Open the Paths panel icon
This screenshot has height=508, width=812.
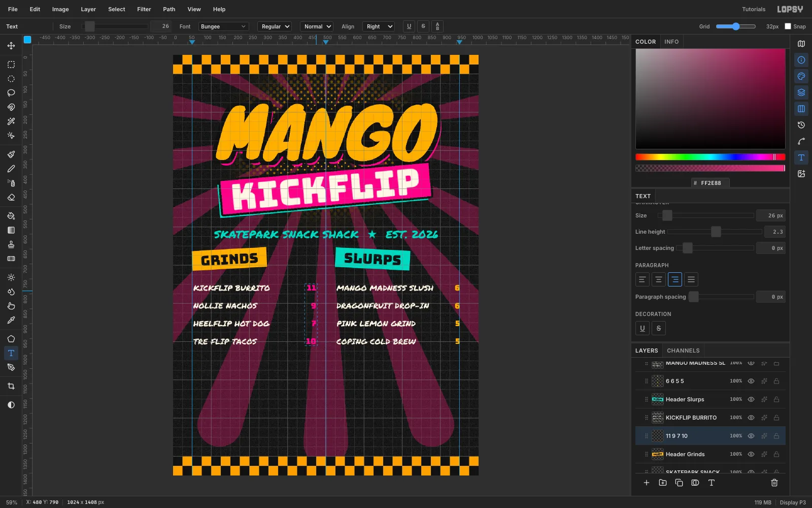(801, 141)
